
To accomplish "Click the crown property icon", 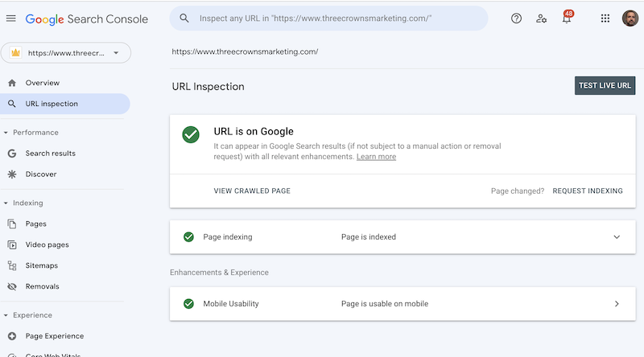I will 15,52.
